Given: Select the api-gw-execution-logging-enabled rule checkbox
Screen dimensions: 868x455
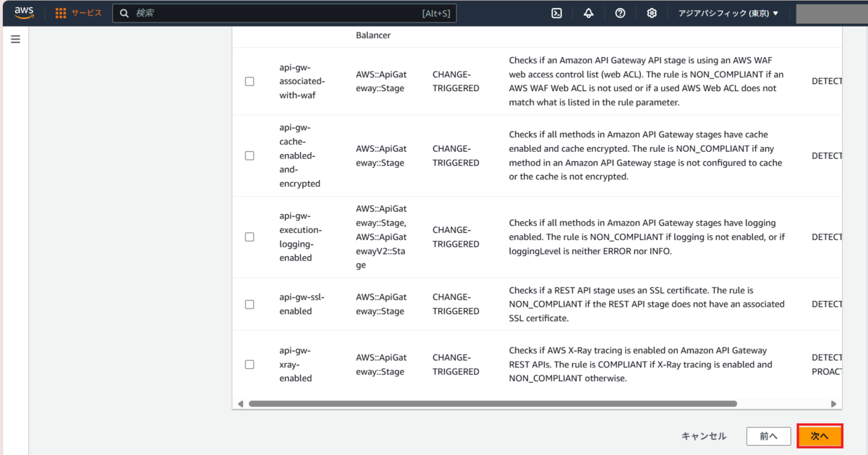Looking at the screenshot, I should [x=250, y=237].
